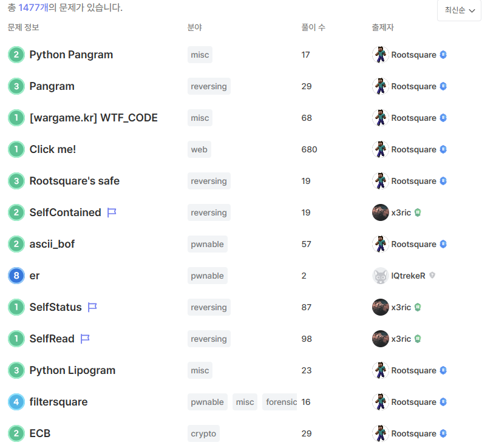Select the web category tag
The image size is (482, 448).
[199, 149]
